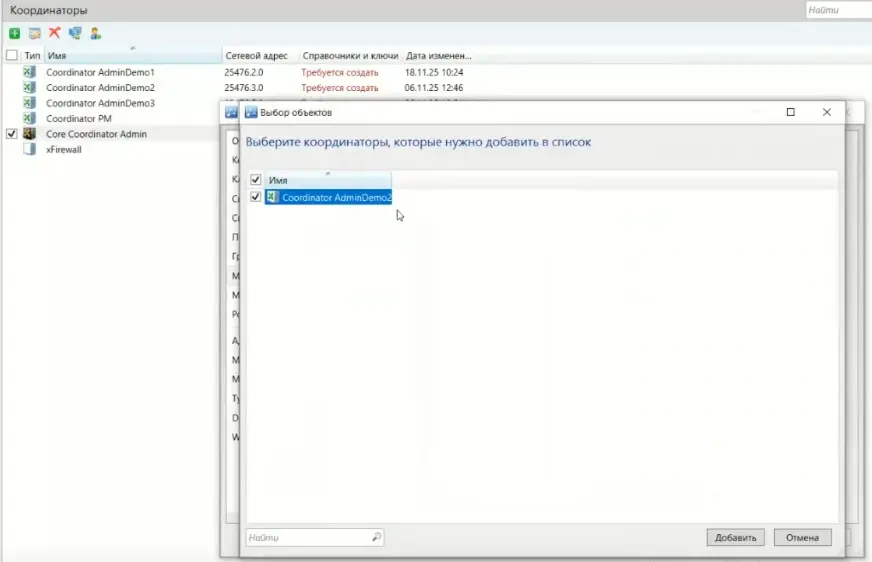Click the network nodes toolbar icon
This screenshot has width=872, height=562.
coord(75,33)
